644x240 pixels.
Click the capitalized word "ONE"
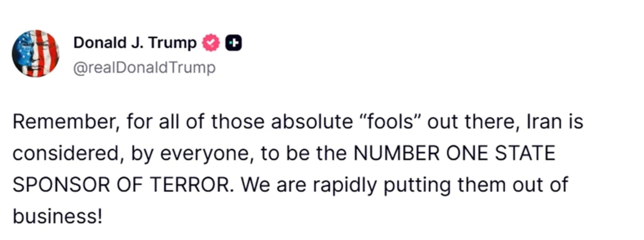pyautogui.click(x=467, y=153)
